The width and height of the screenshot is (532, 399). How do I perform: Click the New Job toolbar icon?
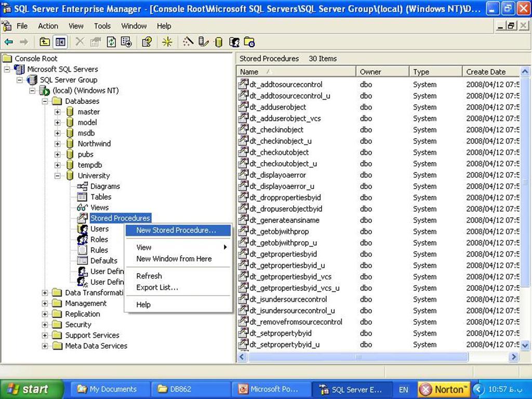249,42
